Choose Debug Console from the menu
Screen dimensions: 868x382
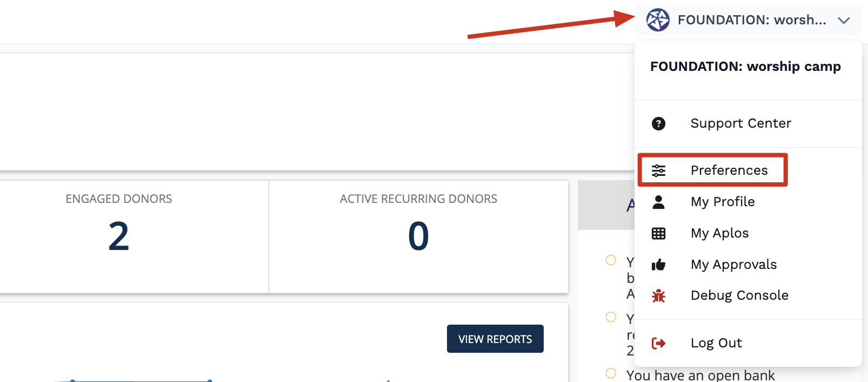(739, 295)
